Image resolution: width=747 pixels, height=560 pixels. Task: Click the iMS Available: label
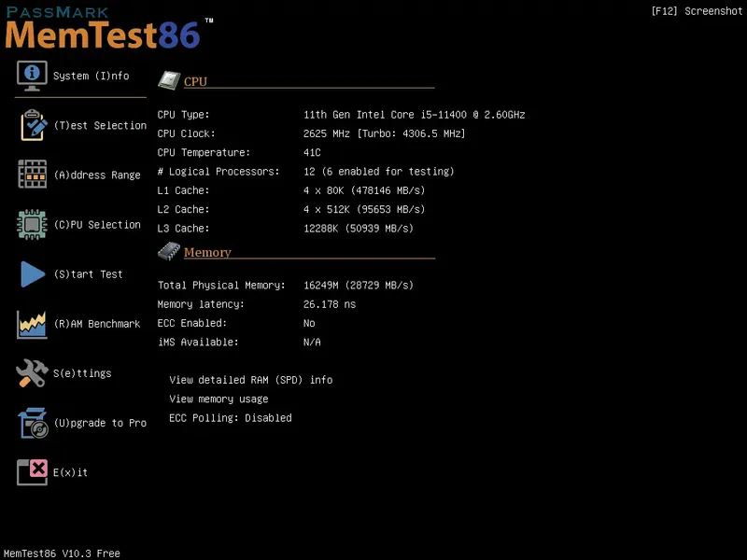(x=198, y=343)
